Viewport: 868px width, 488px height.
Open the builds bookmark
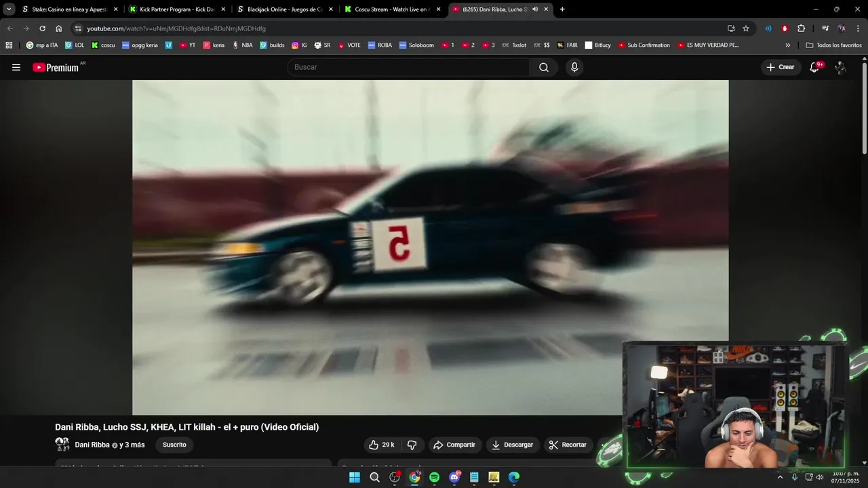coord(272,45)
